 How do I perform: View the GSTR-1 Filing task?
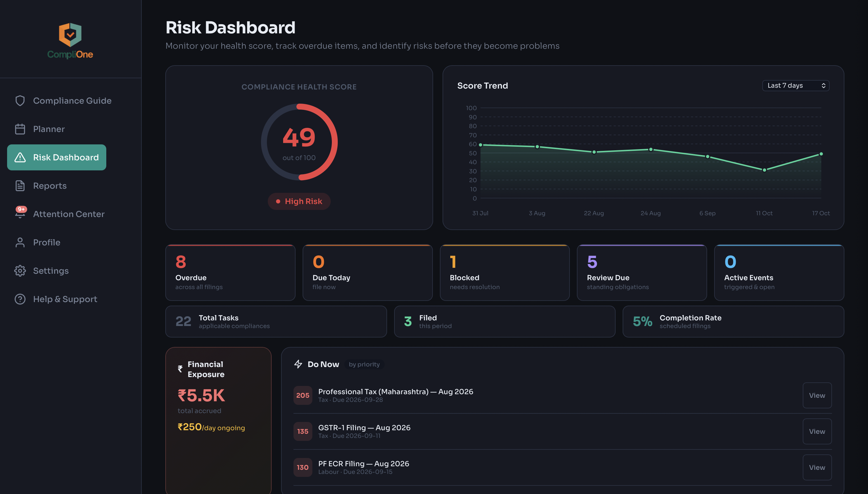tap(817, 431)
